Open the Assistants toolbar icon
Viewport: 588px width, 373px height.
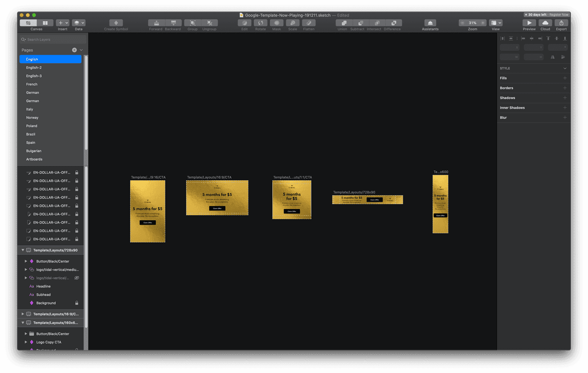tap(430, 23)
